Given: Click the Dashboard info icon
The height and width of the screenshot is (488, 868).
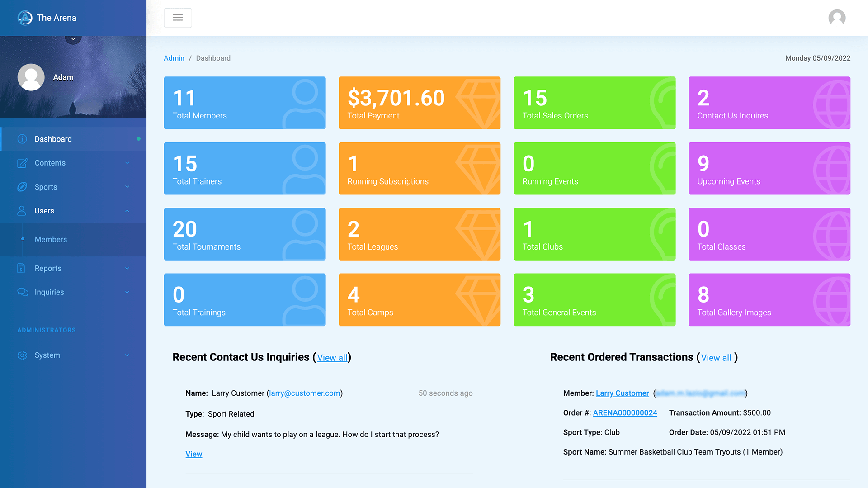Looking at the screenshot, I should 22,139.
